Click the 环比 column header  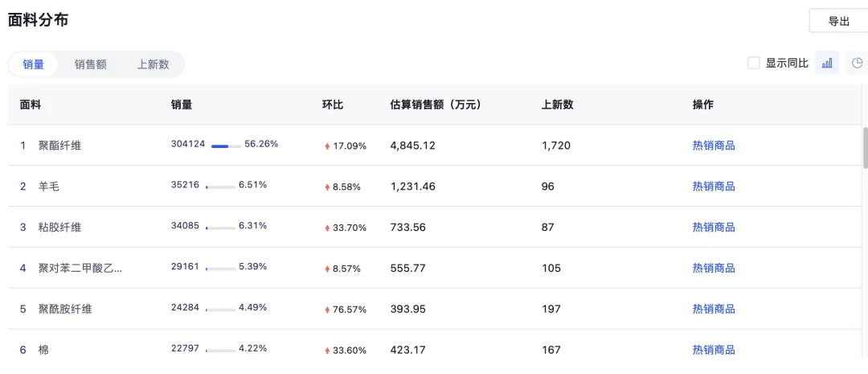tap(333, 105)
